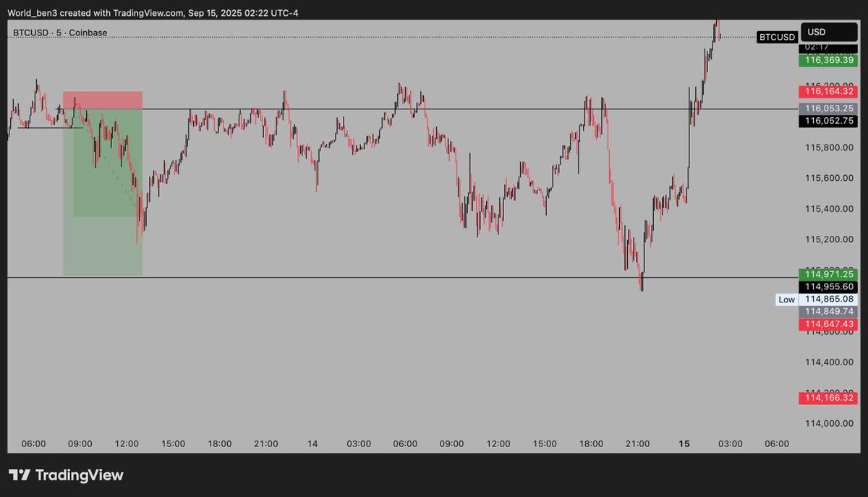Viewport: 868px width, 497px height.
Task: Select the gray 116,053.25 price label
Action: (x=828, y=108)
